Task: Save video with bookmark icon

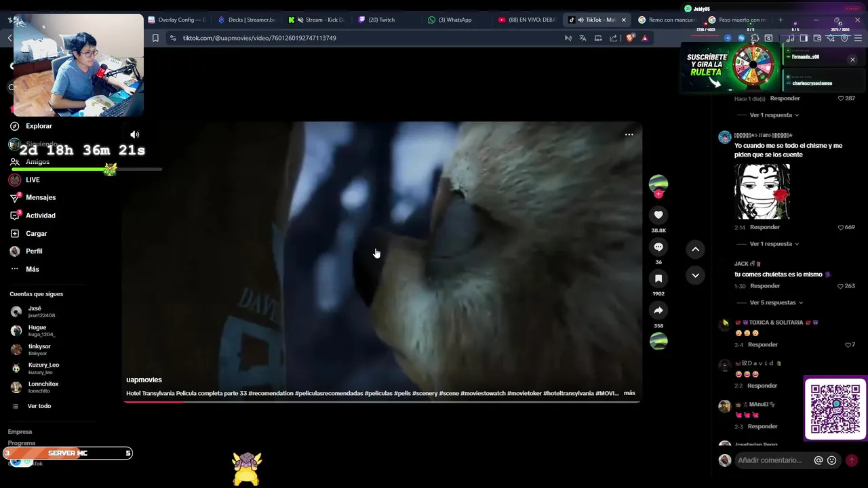Action: click(x=658, y=279)
